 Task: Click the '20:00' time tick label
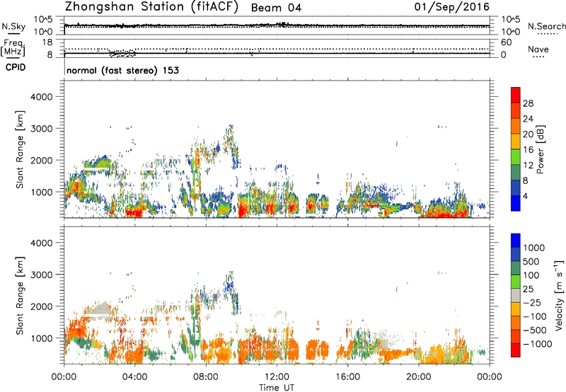pos(418,377)
